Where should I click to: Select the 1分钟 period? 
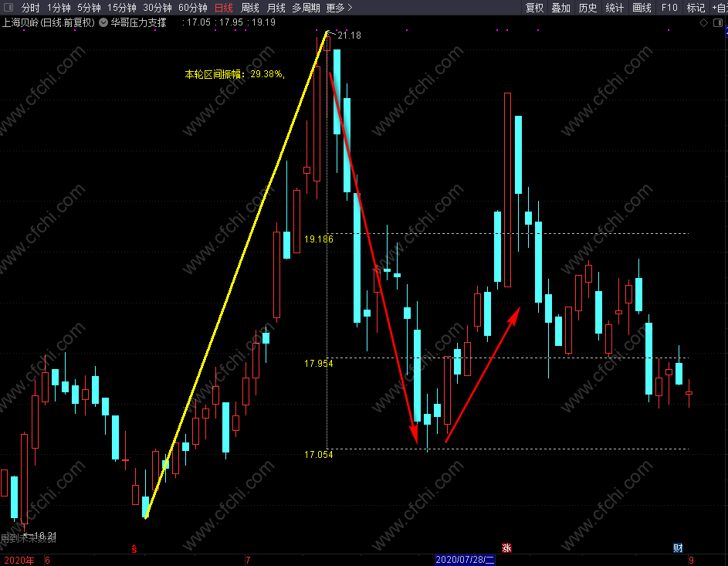coord(59,8)
